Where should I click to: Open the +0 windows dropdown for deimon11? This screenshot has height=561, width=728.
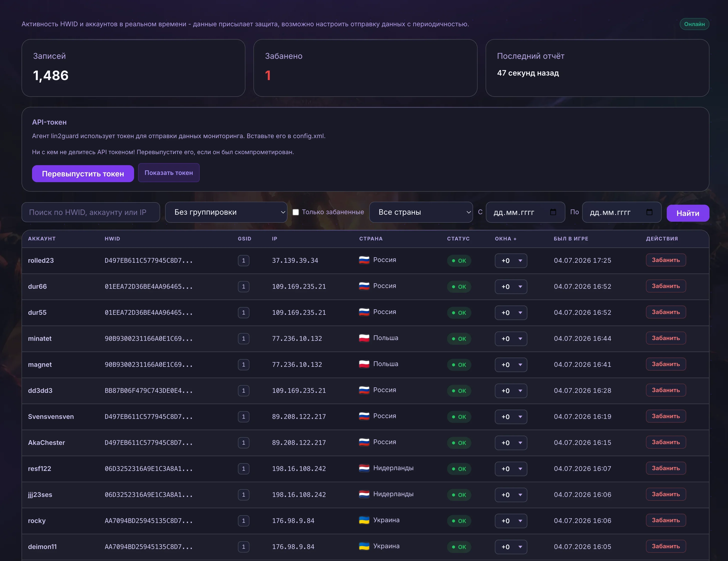tap(511, 547)
